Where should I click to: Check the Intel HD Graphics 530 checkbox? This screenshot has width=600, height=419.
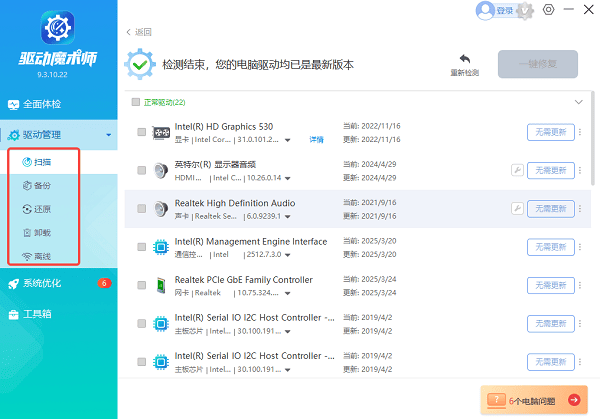[x=142, y=132]
